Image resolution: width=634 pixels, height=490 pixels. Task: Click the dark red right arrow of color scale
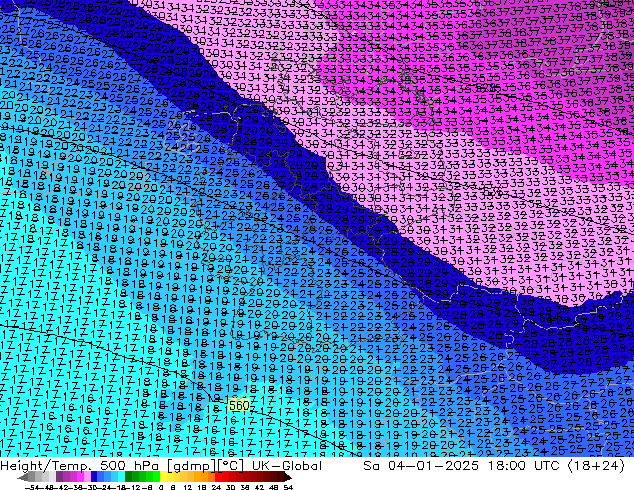(x=287, y=477)
